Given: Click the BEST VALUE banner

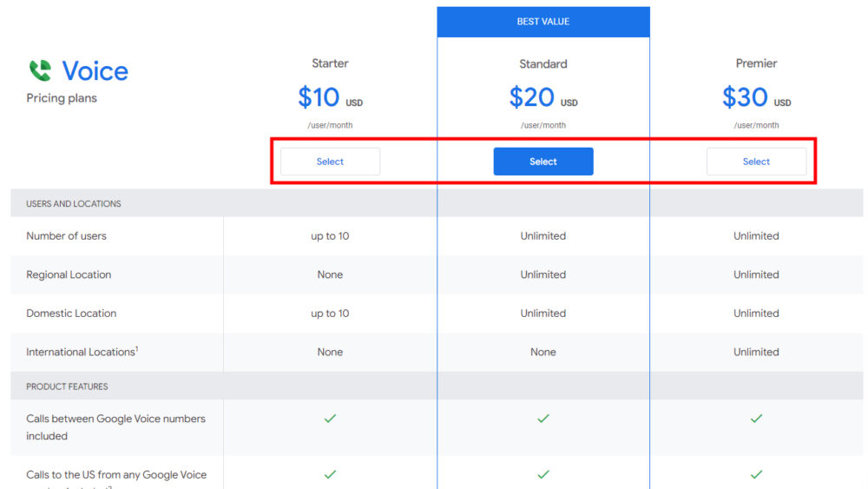Looking at the screenshot, I should pos(543,22).
